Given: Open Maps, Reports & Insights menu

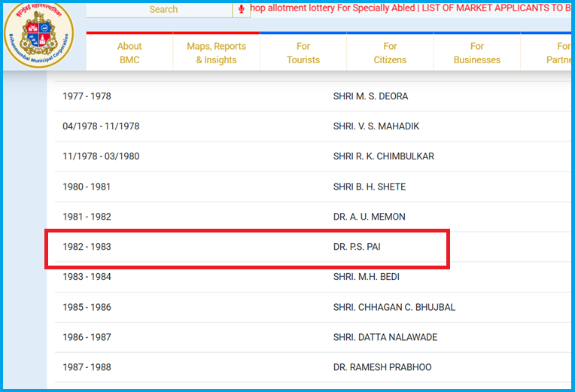Looking at the screenshot, I should [216, 53].
